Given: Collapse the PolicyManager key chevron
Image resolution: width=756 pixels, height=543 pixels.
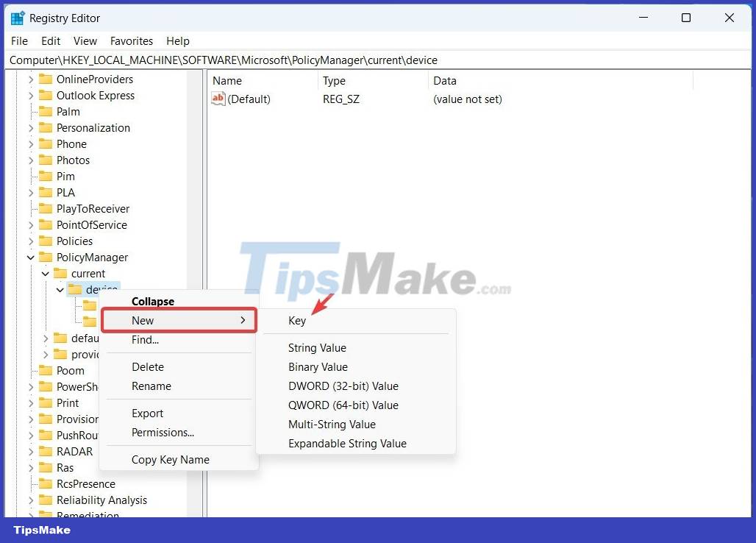Looking at the screenshot, I should coord(31,258).
